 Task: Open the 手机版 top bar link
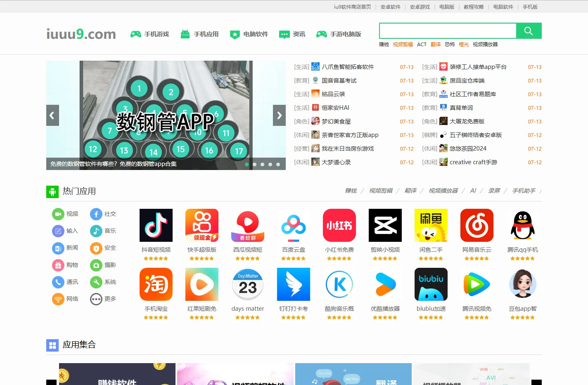(x=530, y=7)
